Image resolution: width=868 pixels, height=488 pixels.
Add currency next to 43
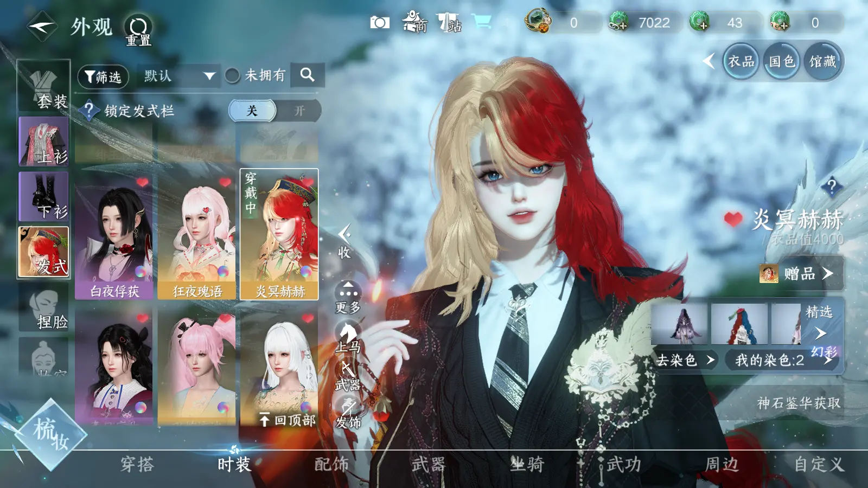[x=700, y=22]
